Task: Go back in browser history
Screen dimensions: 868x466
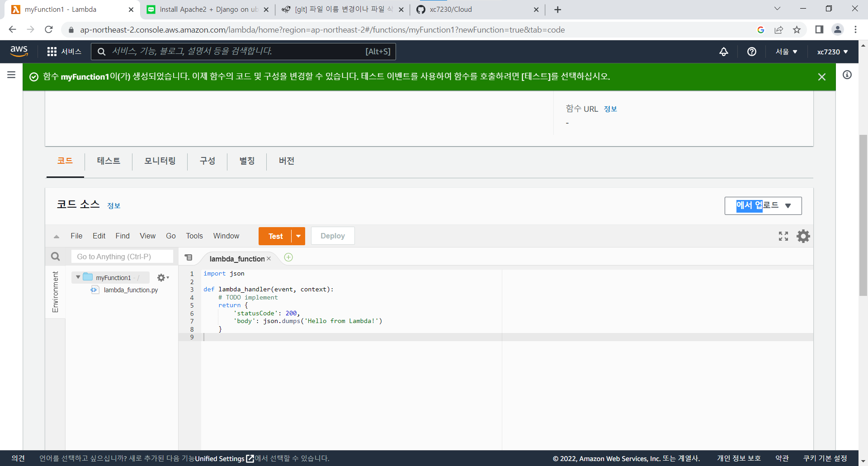Action: pyautogui.click(x=12, y=29)
